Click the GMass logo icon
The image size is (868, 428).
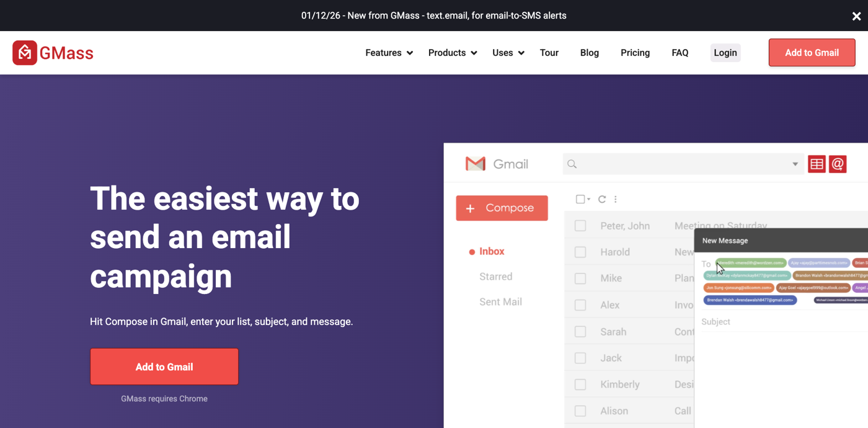25,53
